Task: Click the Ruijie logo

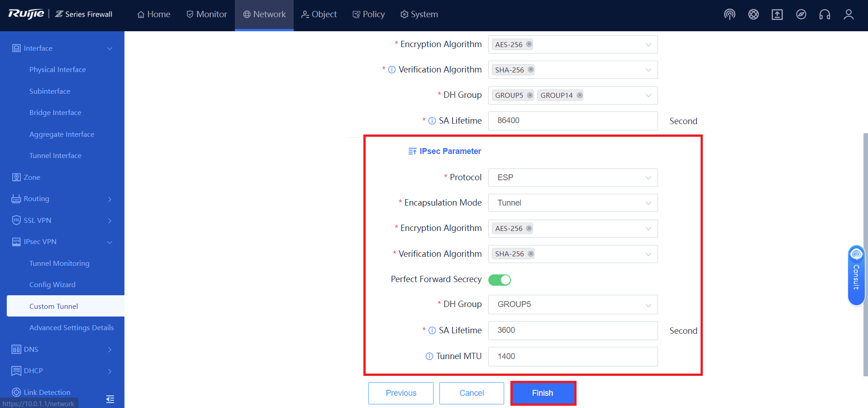Action: click(26, 14)
